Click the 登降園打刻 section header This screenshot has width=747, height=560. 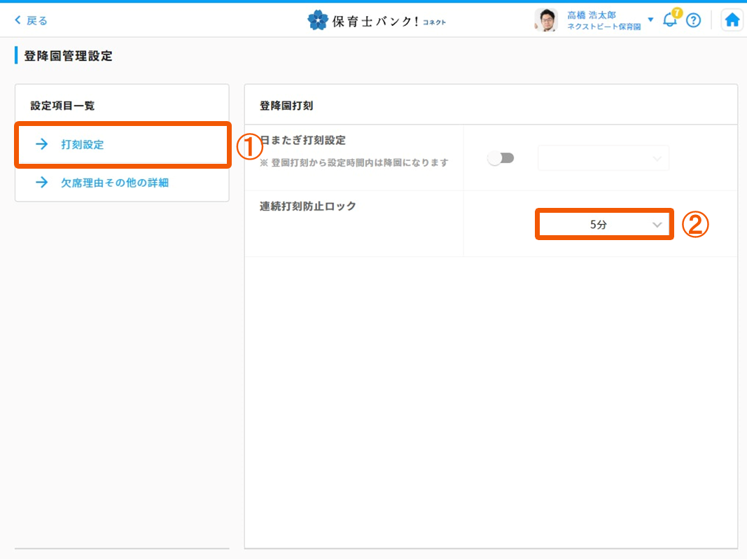[286, 106]
